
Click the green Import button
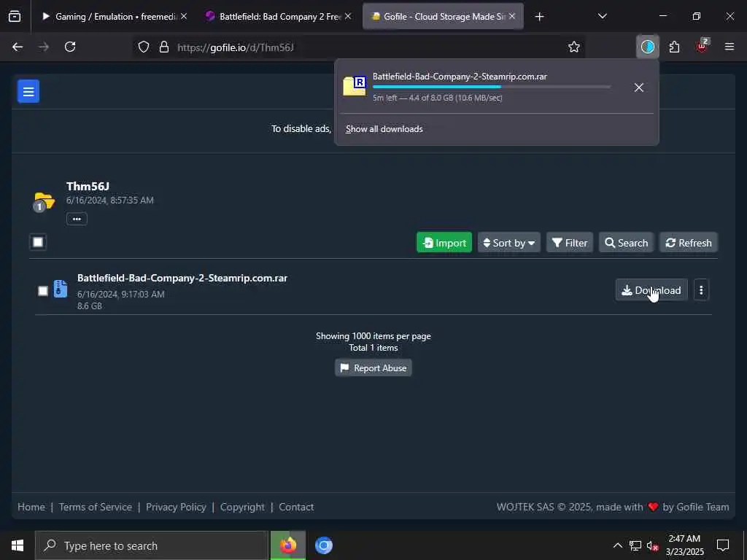click(x=444, y=243)
